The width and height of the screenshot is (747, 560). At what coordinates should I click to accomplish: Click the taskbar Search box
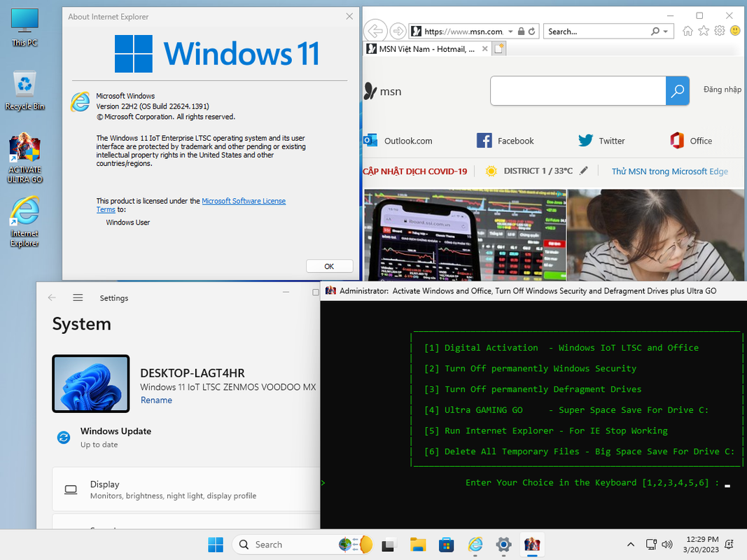point(302,545)
